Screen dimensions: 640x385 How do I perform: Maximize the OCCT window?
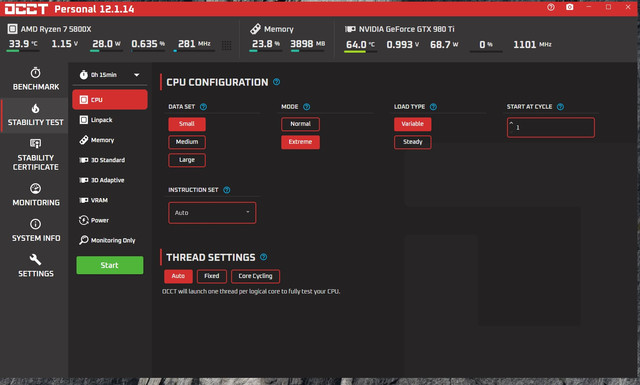point(608,7)
